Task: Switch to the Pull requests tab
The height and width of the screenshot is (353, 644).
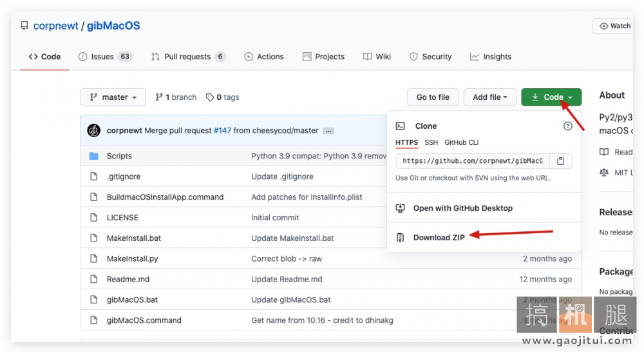Action: [189, 57]
